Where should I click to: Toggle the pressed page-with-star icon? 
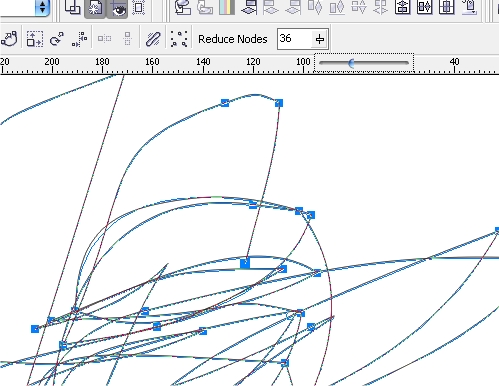tap(95, 8)
